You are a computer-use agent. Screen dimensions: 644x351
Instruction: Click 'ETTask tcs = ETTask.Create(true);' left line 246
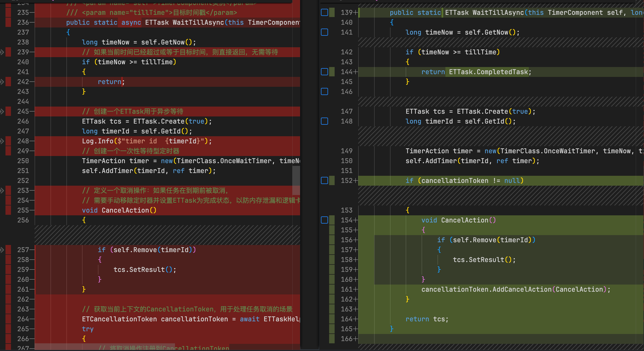point(147,121)
